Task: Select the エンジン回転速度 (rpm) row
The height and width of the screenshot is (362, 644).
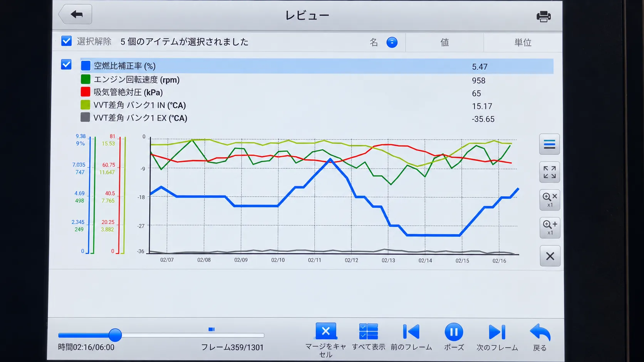Action: 317,80
